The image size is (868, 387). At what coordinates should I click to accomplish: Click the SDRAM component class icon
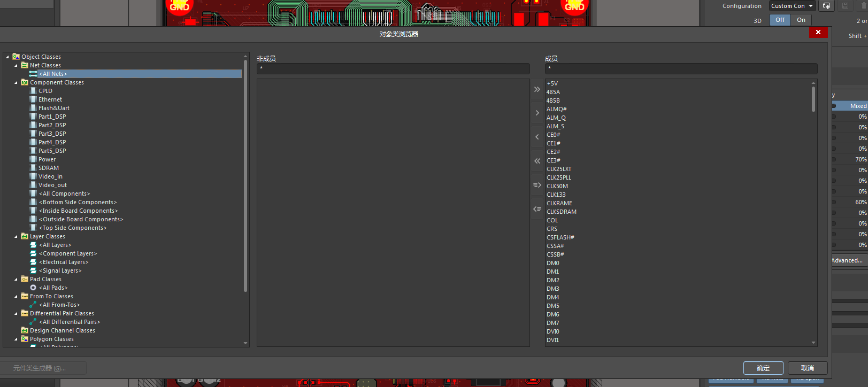point(33,168)
